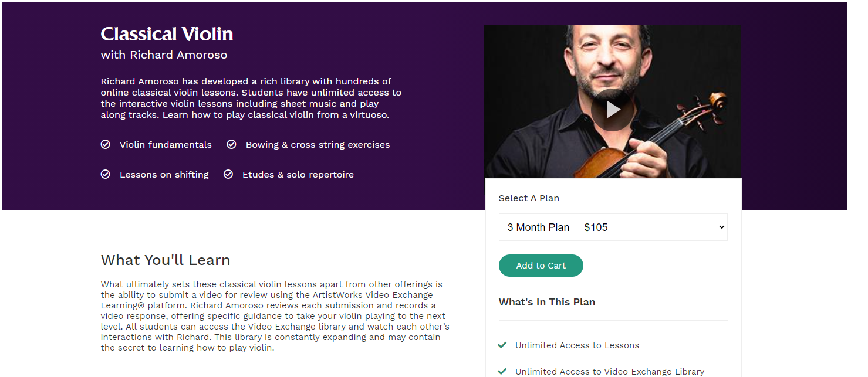This screenshot has width=868, height=377.
Task: Play the Richard Amoroso intro video
Action: [x=612, y=110]
